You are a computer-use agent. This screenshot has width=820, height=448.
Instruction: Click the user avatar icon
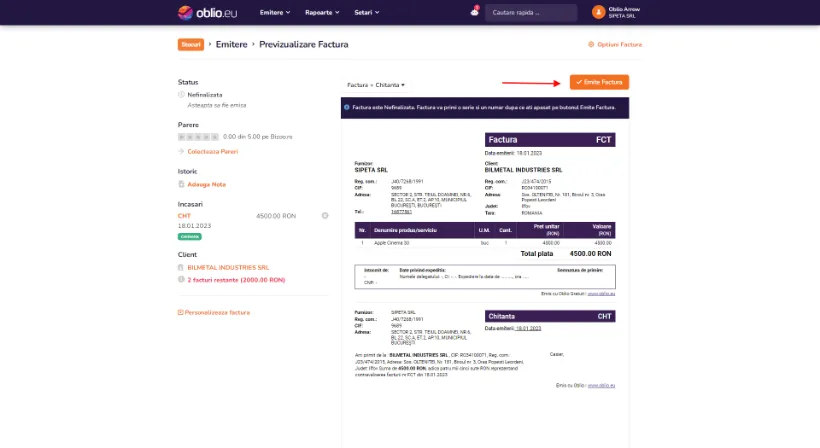(598, 12)
